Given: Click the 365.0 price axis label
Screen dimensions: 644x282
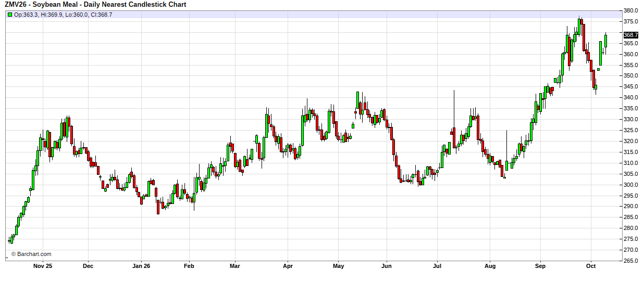Looking at the screenshot, I should click(x=631, y=43).
